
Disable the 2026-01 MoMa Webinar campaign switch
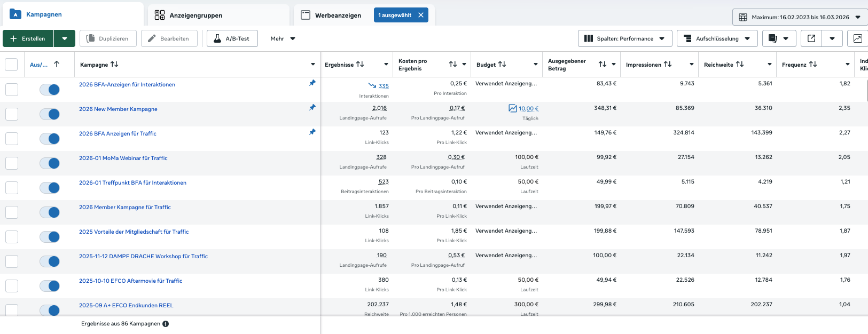50,163
